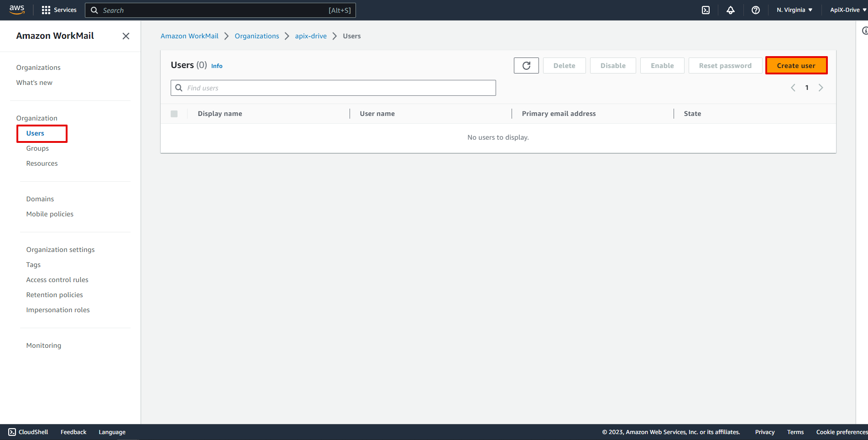Open the ApiX-Drive account dropdown

pos(848,10)
